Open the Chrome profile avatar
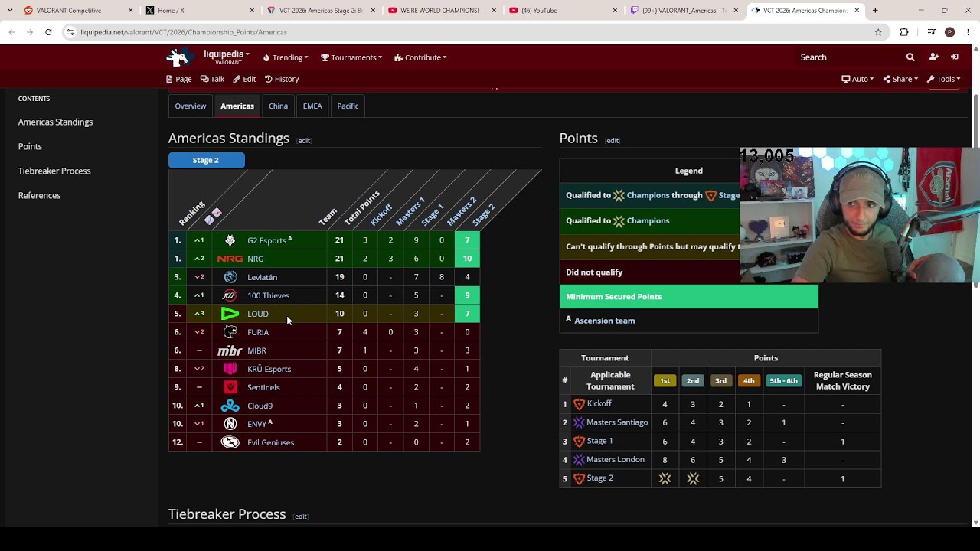The image size is (980, 551). point(949,32)
